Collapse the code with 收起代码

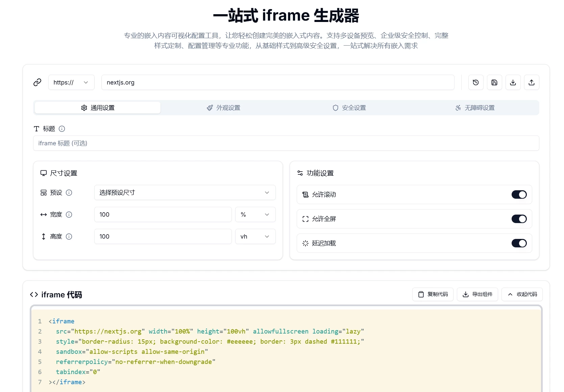522,294
